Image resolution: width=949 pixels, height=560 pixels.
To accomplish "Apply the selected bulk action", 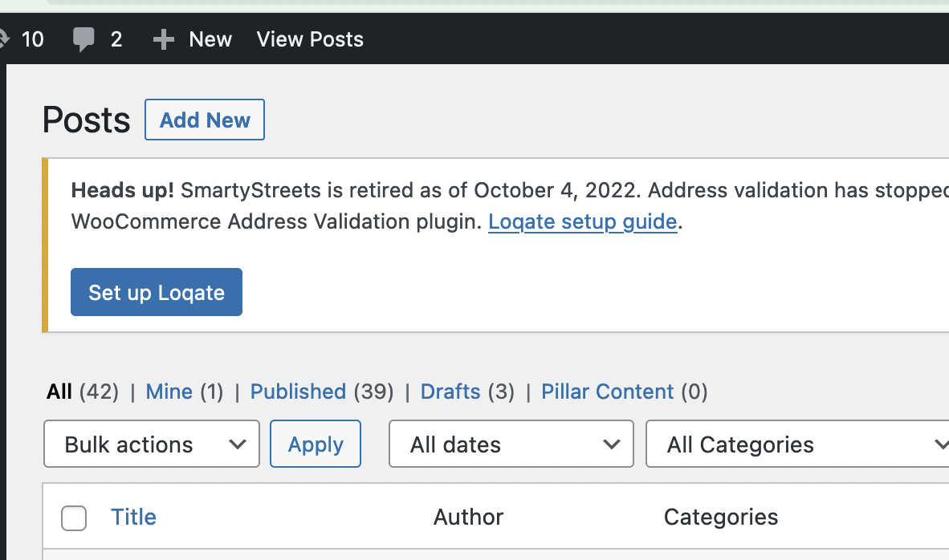I will [316, 444].
